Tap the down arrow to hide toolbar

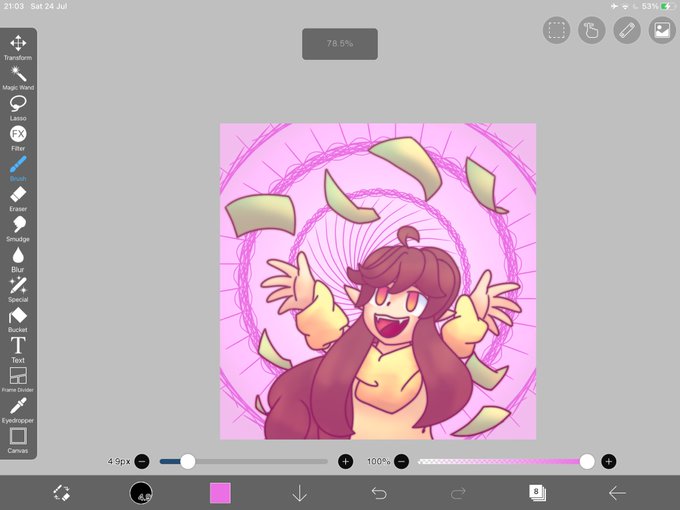[x=300, y=493]
